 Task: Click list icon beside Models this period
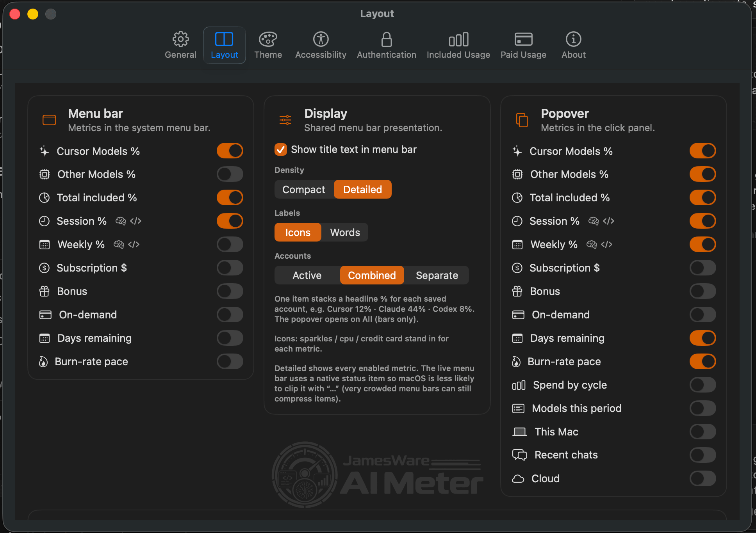click(x=518, y=409)
